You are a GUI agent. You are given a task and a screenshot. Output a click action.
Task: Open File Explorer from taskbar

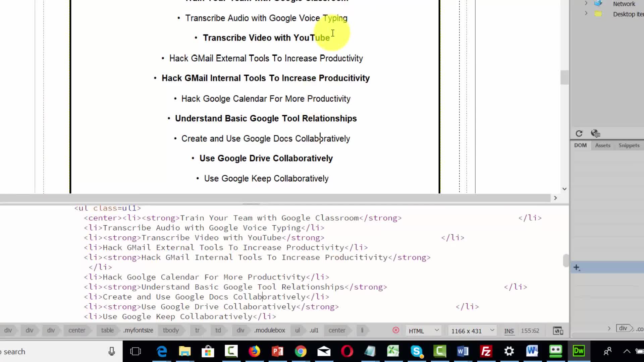[185, 351]
